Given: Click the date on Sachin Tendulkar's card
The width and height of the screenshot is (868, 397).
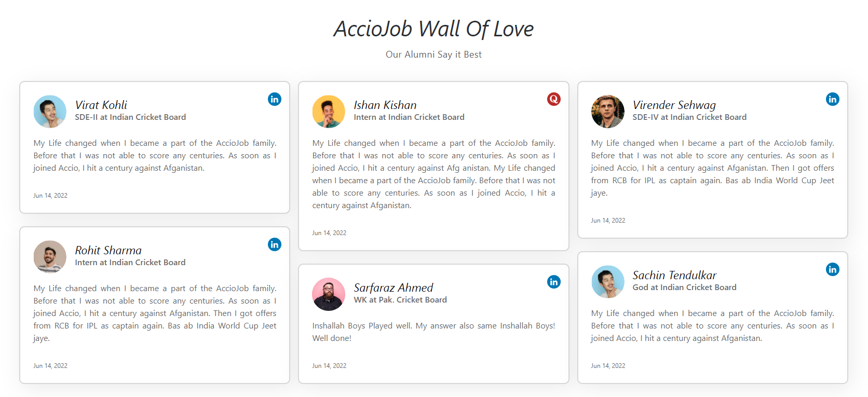Looking at the screenshot, I should tap(608, 365).
